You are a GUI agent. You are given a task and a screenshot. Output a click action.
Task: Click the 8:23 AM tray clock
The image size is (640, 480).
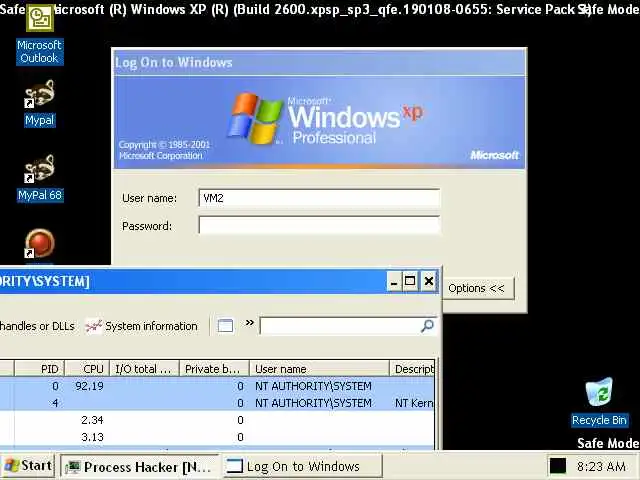(601, 466)
